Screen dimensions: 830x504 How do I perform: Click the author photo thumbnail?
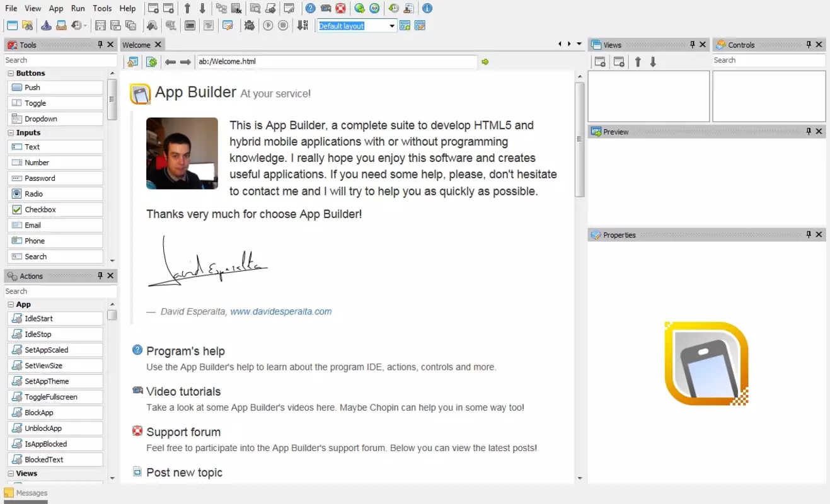click(x=182, y=153)
